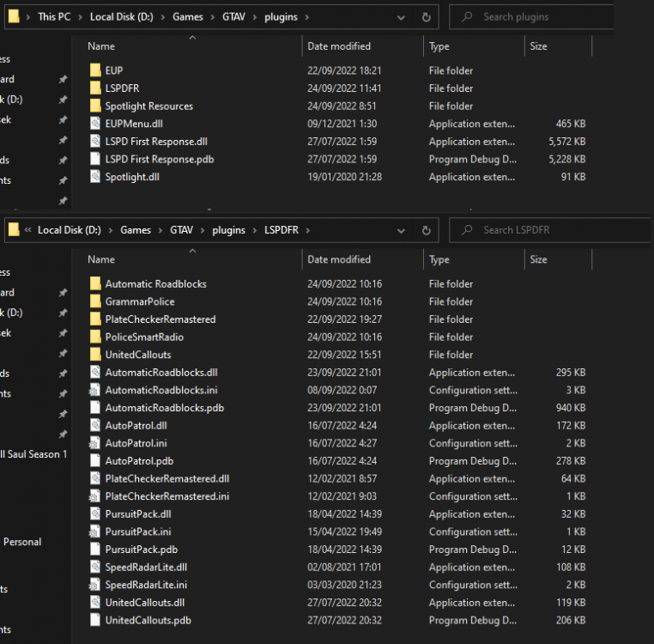The image size is (654, 644).
Task: Expand chevron after LSPDFR in bottom breadcrumb
Action: 308,230
